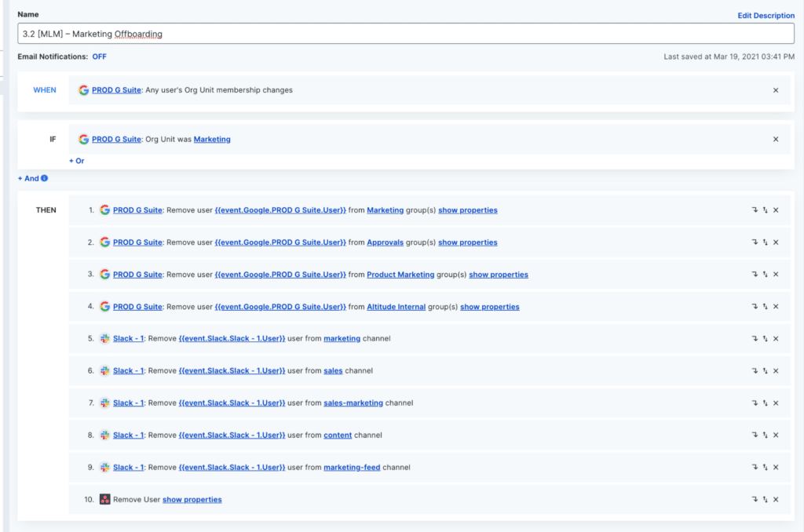The width and height of the screenshot is (804, 532).
Task: Delete action 10 Remove User step
Action: [x=776, y=499]
